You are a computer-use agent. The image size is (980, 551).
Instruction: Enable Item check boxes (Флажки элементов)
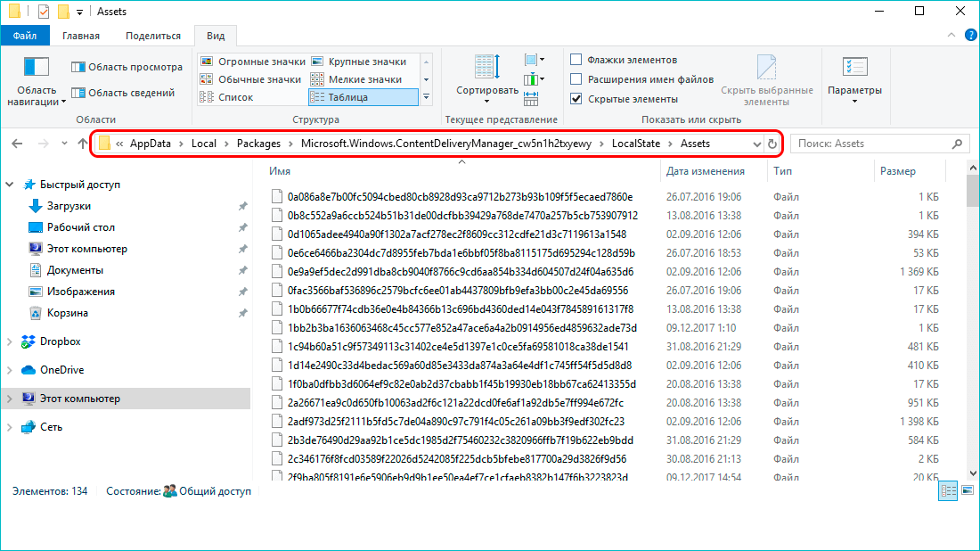[576, 60]
